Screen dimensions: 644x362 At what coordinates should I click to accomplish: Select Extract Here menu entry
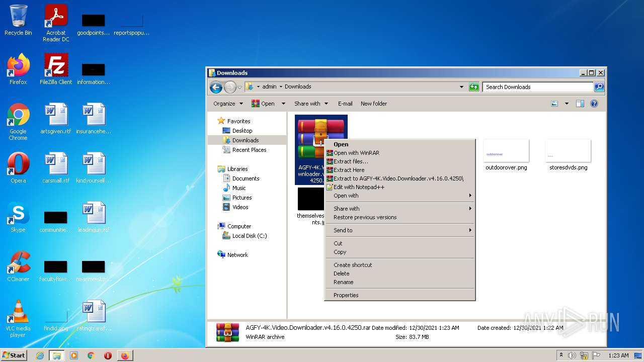[400, 170]
